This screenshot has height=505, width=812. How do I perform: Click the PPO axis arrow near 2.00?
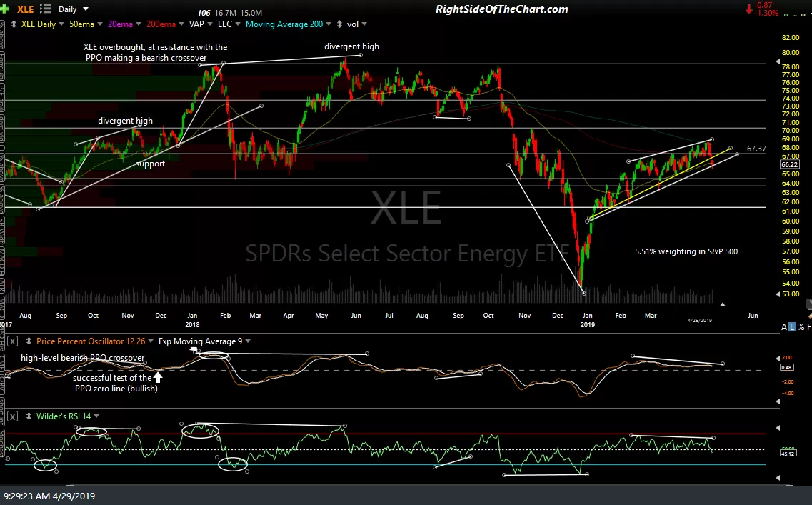[x=777, y=359]
